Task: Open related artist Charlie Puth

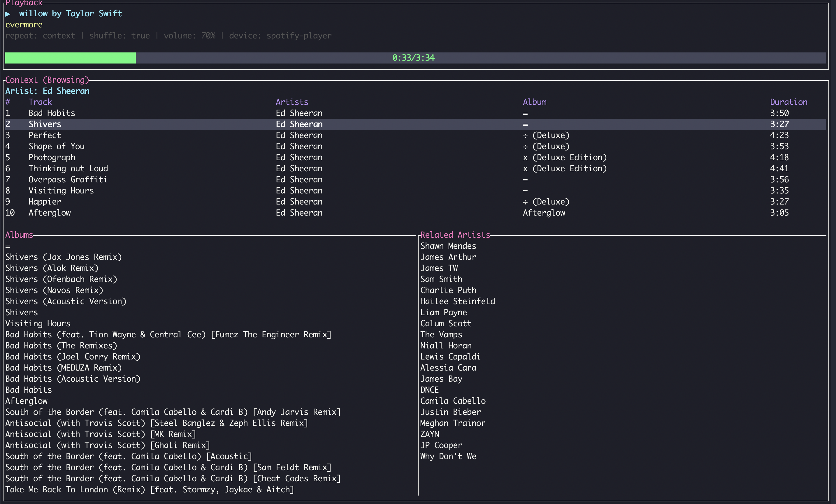Action: [x=448, y=290]
